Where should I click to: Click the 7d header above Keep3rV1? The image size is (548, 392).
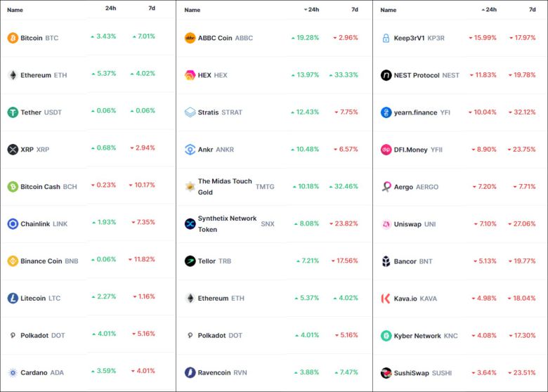(x=532, y=10)
